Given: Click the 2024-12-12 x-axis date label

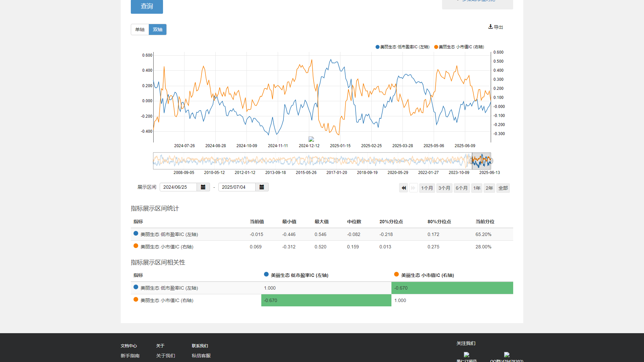Looking at the screenshot, I should tap(309, 146).
